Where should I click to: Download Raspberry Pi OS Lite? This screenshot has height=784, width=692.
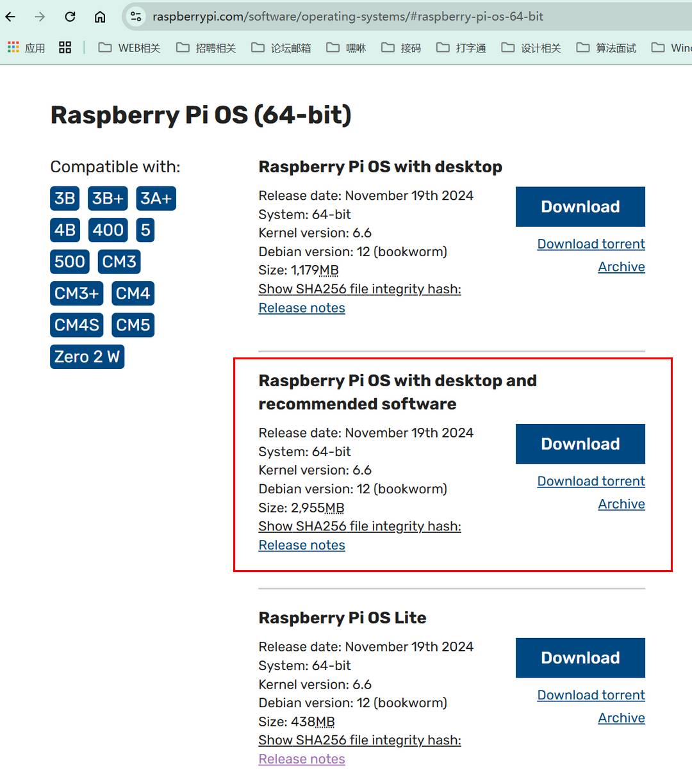point(581,658)
